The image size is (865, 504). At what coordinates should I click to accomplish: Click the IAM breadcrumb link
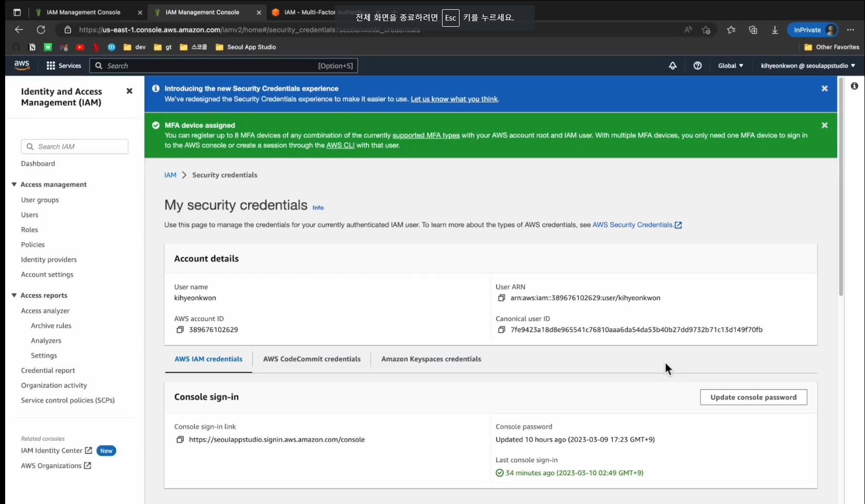tap(170, 175)
